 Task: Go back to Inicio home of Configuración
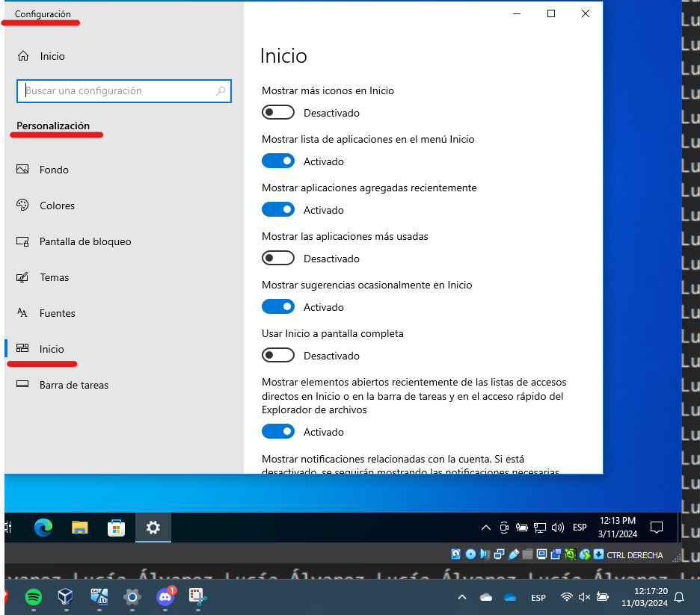51,56
